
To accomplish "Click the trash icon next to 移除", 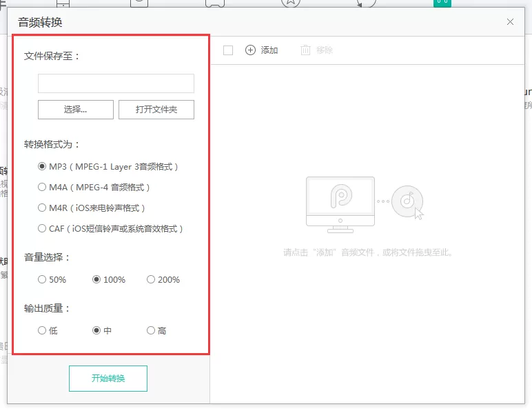I will pyautogui.click(x=305, y=50).
